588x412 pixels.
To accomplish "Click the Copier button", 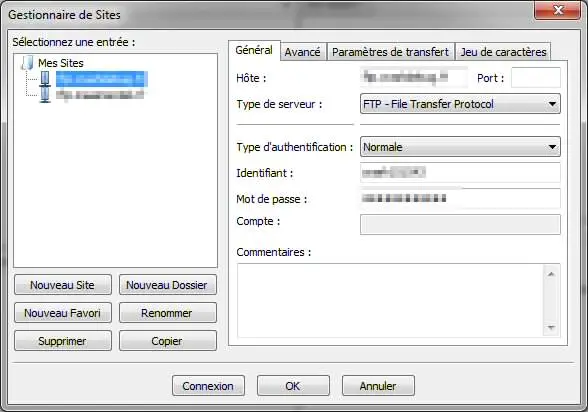I will point(168,341).
